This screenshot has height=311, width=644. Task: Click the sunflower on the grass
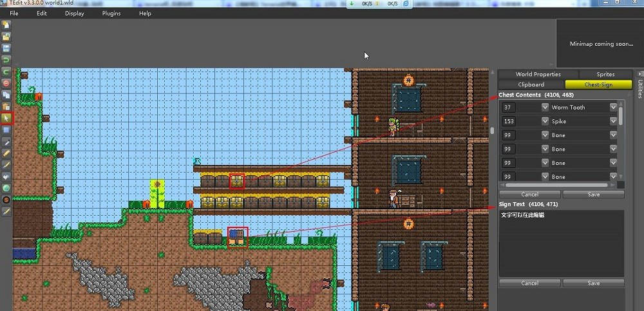click(x=157, y=194)
